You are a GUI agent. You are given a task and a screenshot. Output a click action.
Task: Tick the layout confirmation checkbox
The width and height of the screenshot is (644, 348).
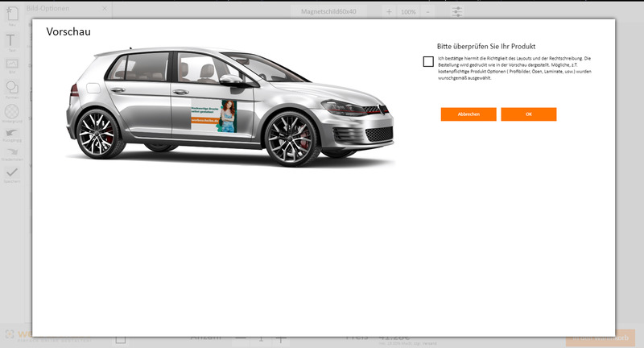tap(428, 61)
